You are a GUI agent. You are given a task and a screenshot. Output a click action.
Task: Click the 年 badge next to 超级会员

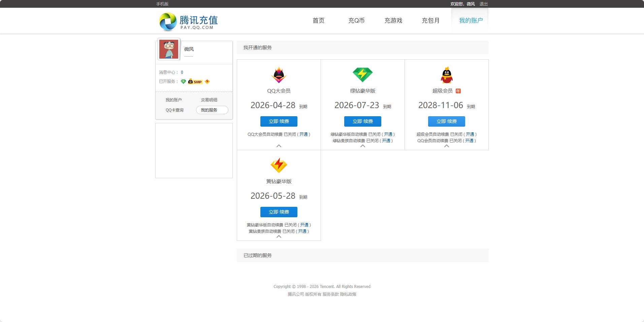pos(458,91)
